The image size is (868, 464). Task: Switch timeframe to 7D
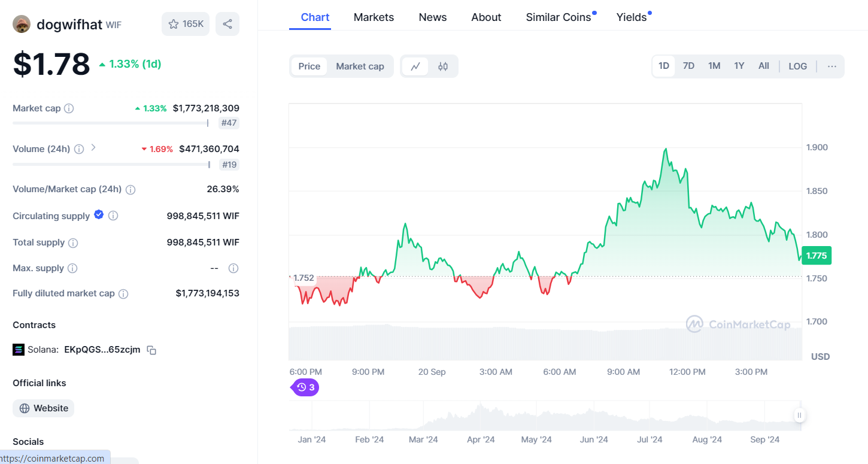pos(688,66)
